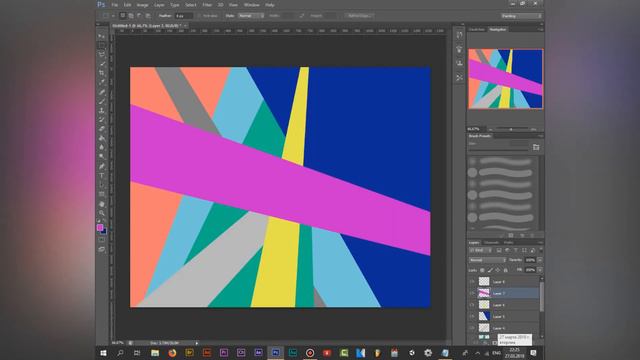Viewport: 640px width, 360px height.
Task: Open the Image menu
Action: click(142, 5)
